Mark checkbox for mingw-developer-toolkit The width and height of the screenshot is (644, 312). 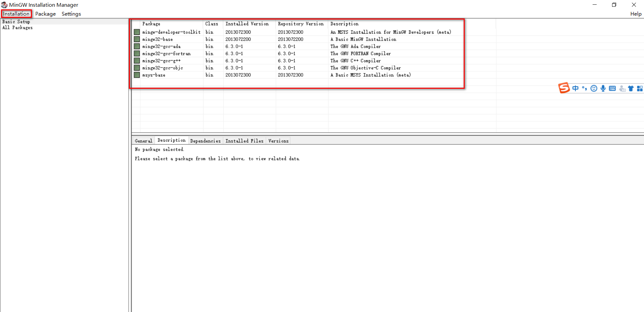pyautogui.click(x=137, y=32)
